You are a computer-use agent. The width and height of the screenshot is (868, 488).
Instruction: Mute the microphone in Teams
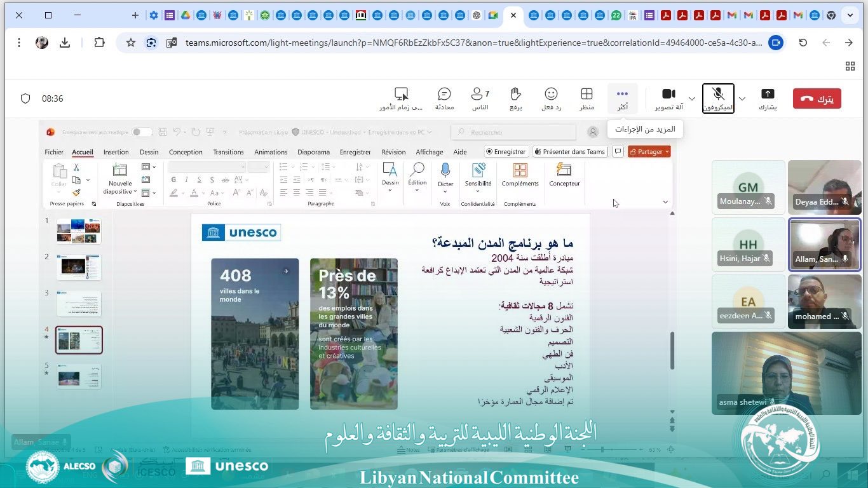pos(718,97)
